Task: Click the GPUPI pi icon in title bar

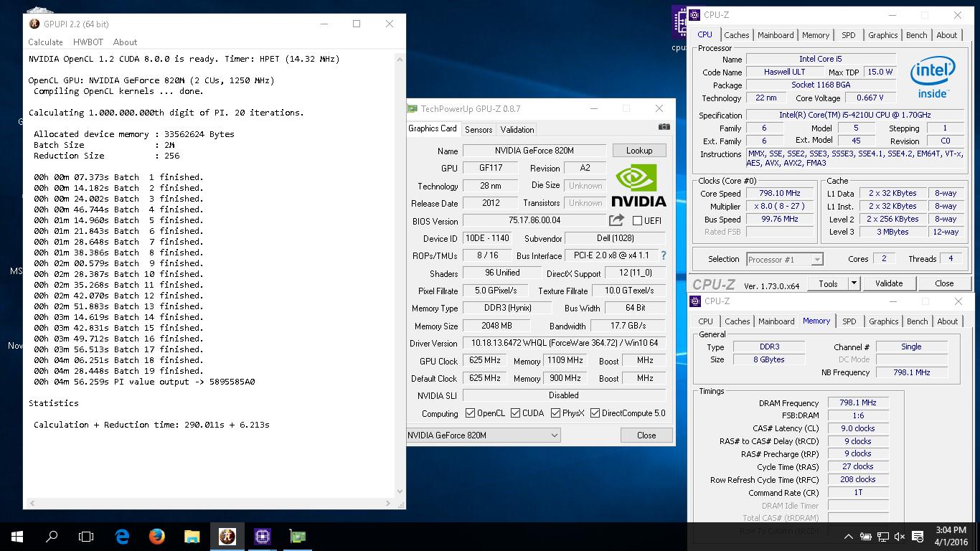Action: (x=34, y=24)
